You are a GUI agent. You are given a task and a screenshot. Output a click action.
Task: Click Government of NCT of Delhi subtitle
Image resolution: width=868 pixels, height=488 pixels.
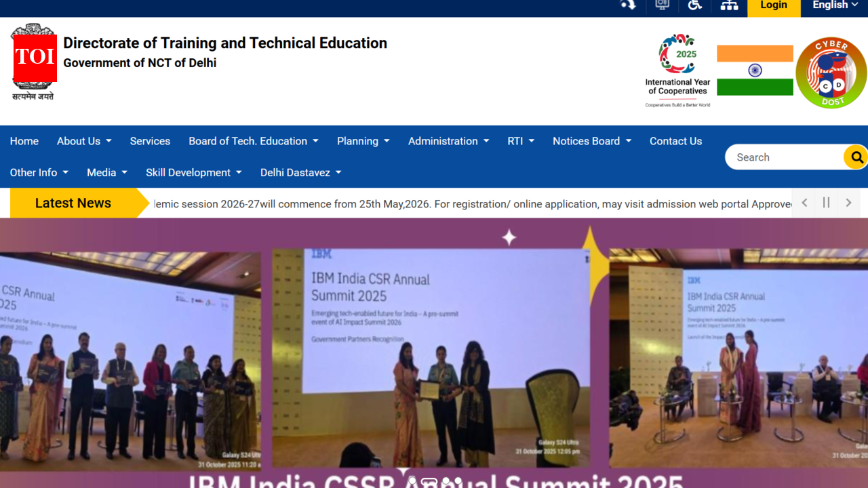(140, 63)
